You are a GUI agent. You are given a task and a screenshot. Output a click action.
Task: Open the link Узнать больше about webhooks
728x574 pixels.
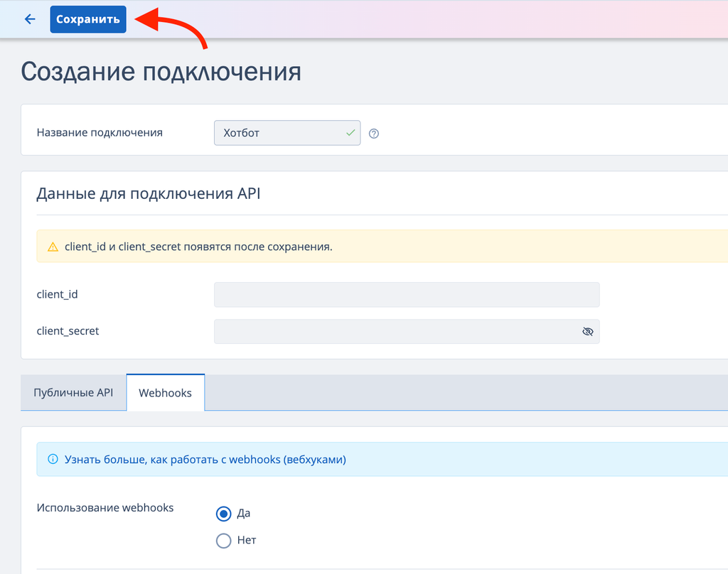(x=205, y=460)
